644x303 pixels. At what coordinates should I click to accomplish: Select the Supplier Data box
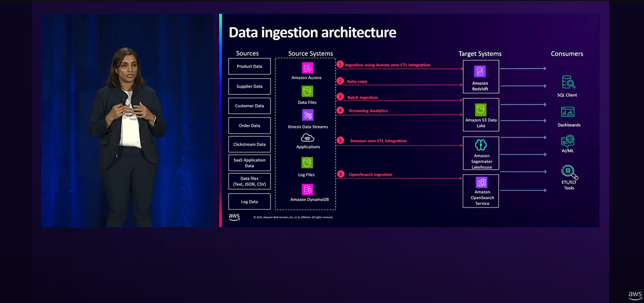[x=250, y=86]
